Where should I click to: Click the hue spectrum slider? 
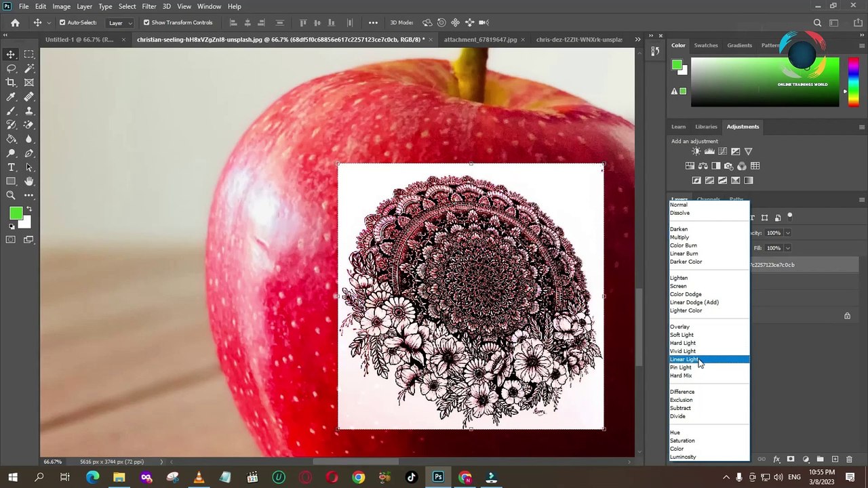click(854, 82)
